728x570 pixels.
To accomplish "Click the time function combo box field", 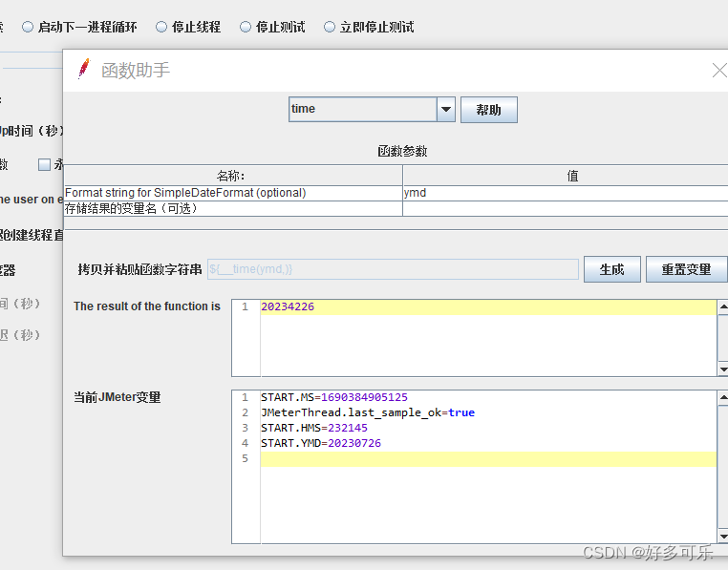I will [x=363, y=110].
